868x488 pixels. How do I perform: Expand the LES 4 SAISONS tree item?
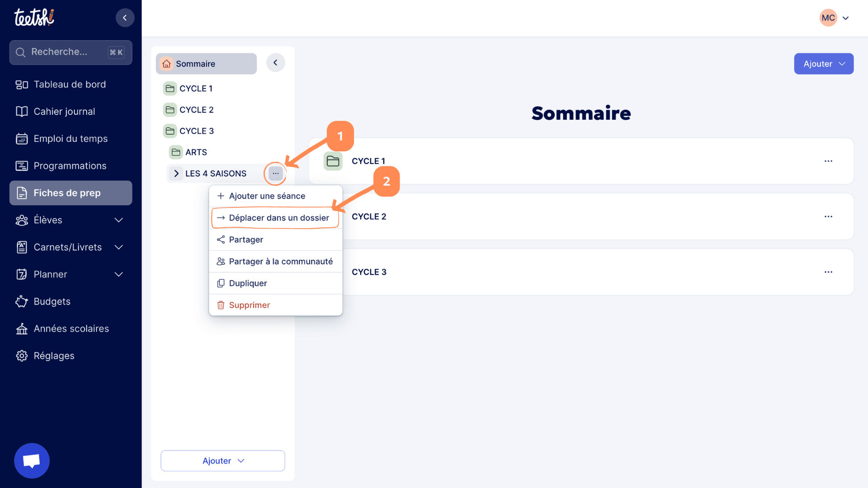pos(176,174)
